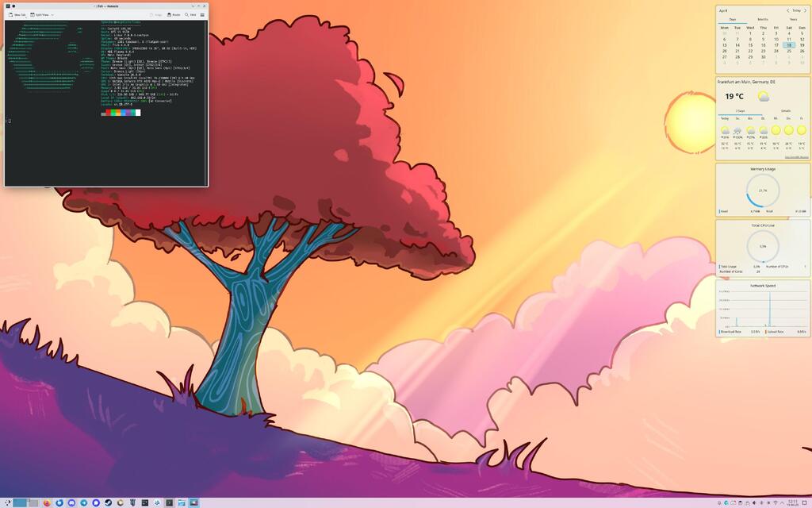Select the active screenshot app taskbar entry
Image resolution: width=812 pixels, height=508 pixels.
[193, 502]
